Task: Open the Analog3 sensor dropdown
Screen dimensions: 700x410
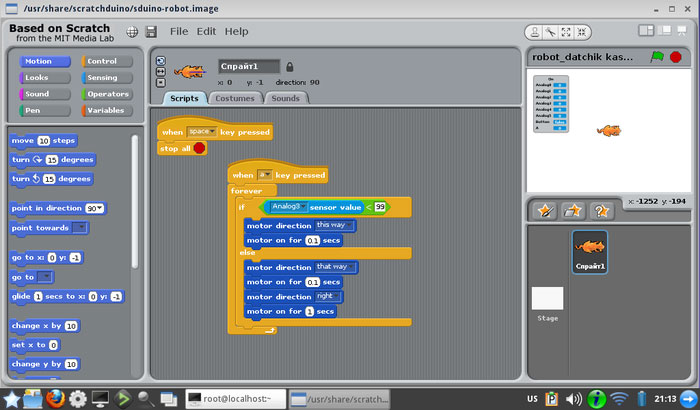Action: pyautogui.click(x=289, y=206)
